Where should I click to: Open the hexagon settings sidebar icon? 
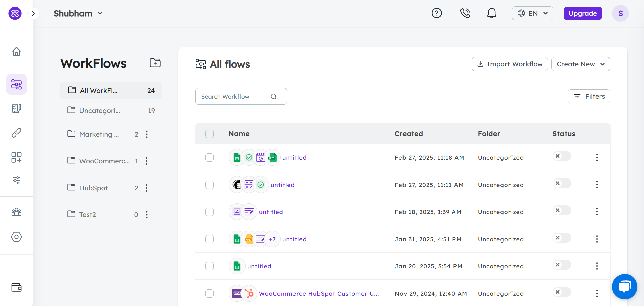[x=16, y=237]
